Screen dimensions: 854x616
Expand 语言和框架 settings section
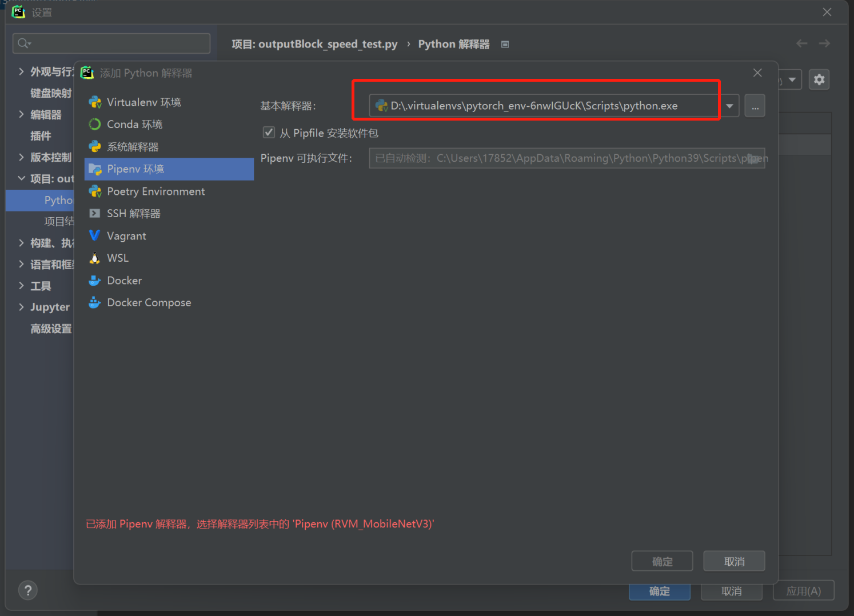coord(21,264)
